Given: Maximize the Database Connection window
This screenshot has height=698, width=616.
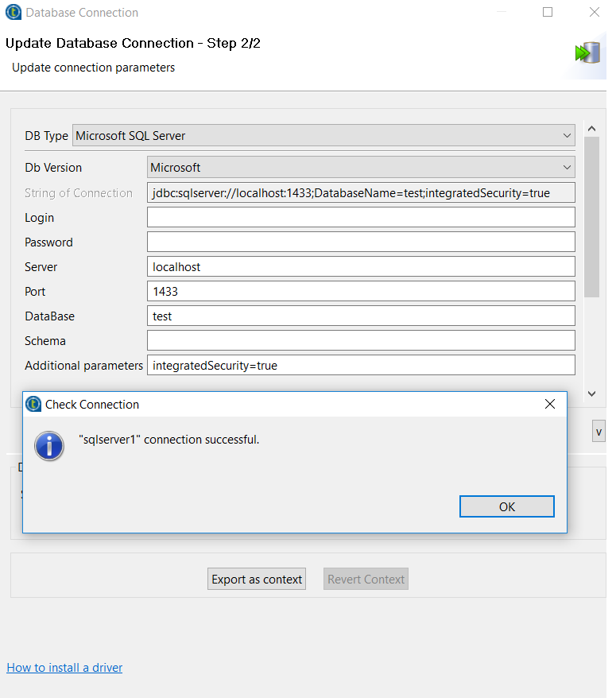Looking at the screenshot, I should pyautogui.click(x=548, y=13).
